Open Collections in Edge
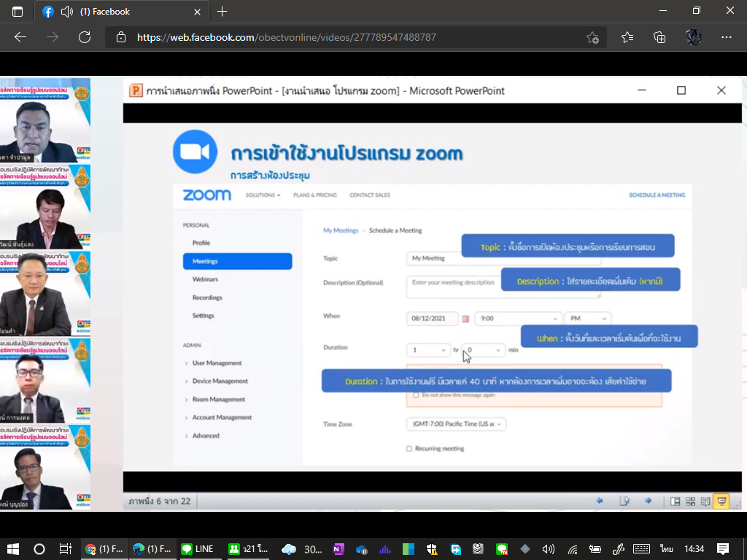747x560 pixels. tap(659, 37)
